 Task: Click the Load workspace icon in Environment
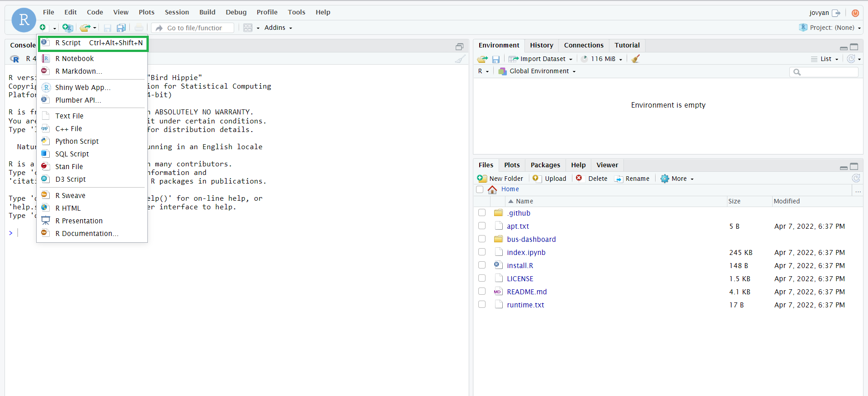482,59
